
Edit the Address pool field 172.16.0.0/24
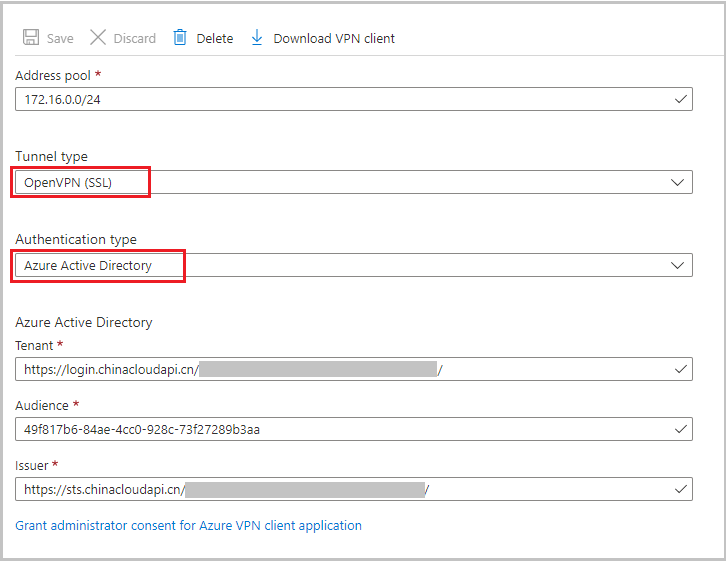(x=354, y=99)
